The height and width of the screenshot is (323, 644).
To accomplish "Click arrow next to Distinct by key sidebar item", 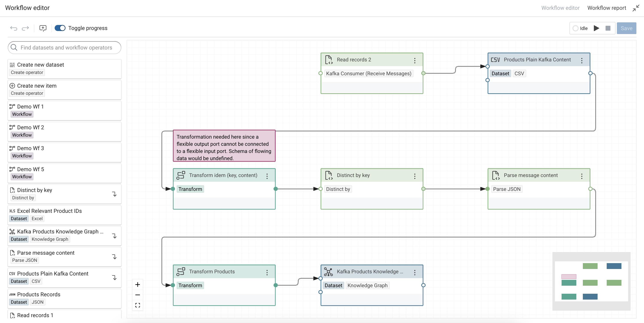I will (114, 194).
